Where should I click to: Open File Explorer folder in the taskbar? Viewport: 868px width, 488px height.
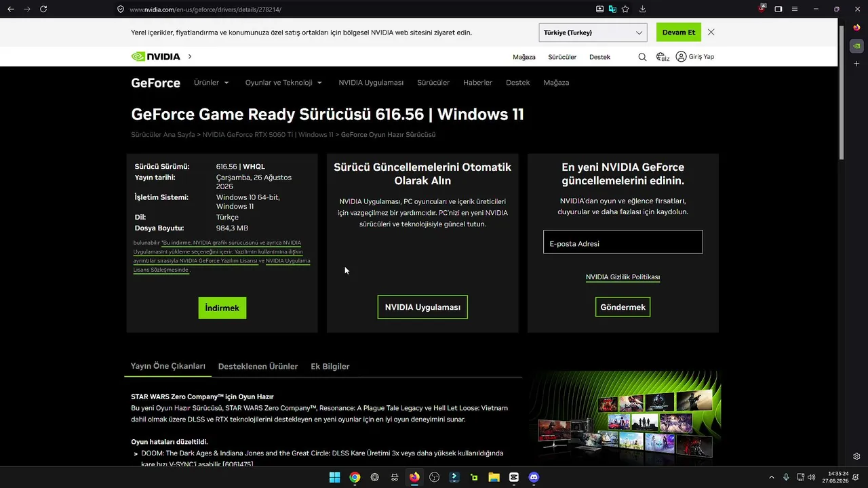click(494, 477)
